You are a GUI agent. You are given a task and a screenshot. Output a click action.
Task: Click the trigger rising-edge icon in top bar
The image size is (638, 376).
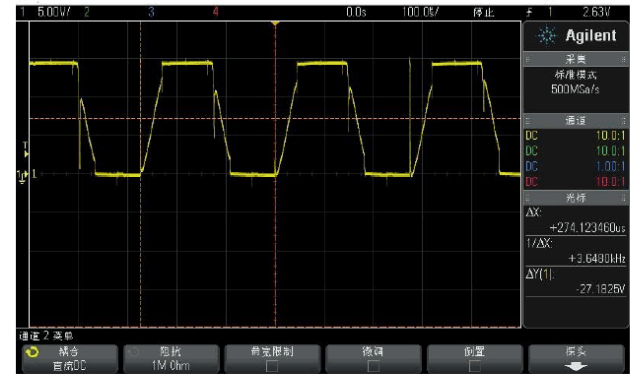(529, 13)
